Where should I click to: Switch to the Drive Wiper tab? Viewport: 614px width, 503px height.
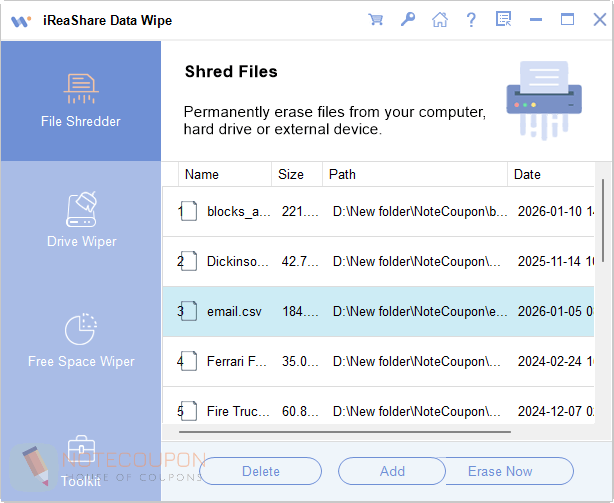81,221
